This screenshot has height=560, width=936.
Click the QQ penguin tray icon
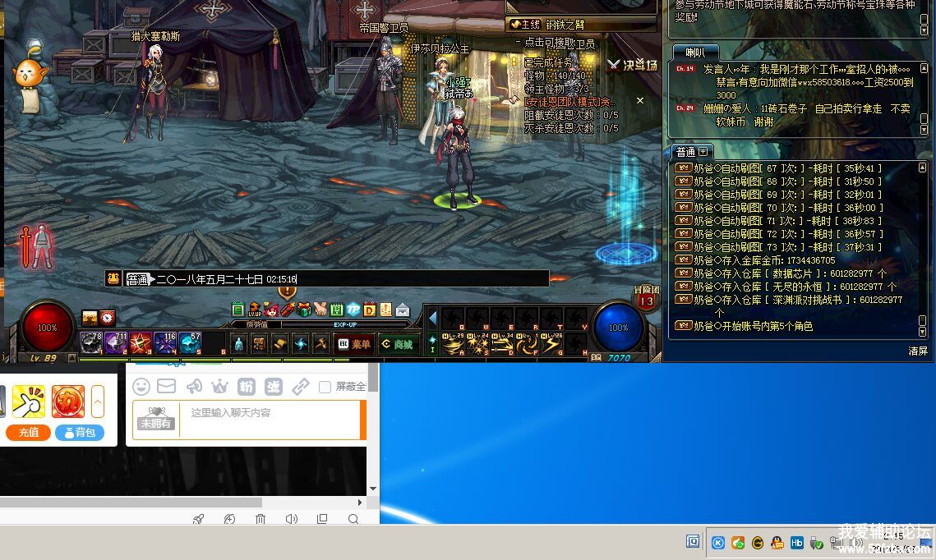pos(777,543)
